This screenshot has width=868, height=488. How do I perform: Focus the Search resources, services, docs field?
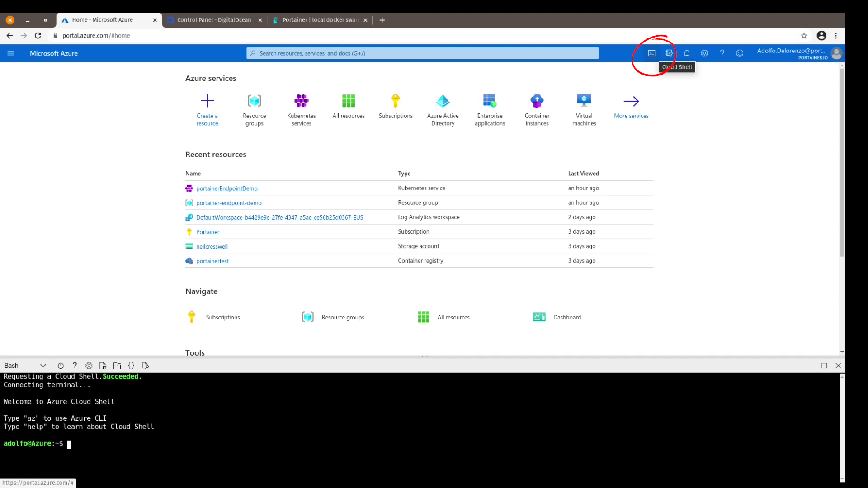point(423,53)
